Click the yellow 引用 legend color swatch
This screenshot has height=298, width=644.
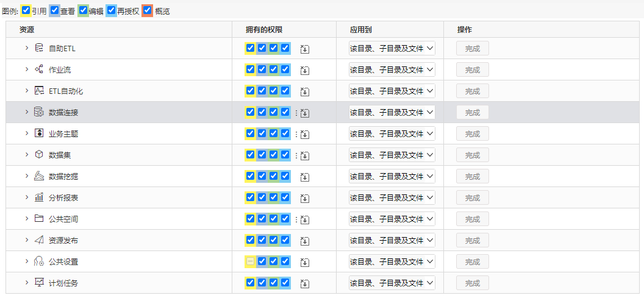(x=26, y=11)
